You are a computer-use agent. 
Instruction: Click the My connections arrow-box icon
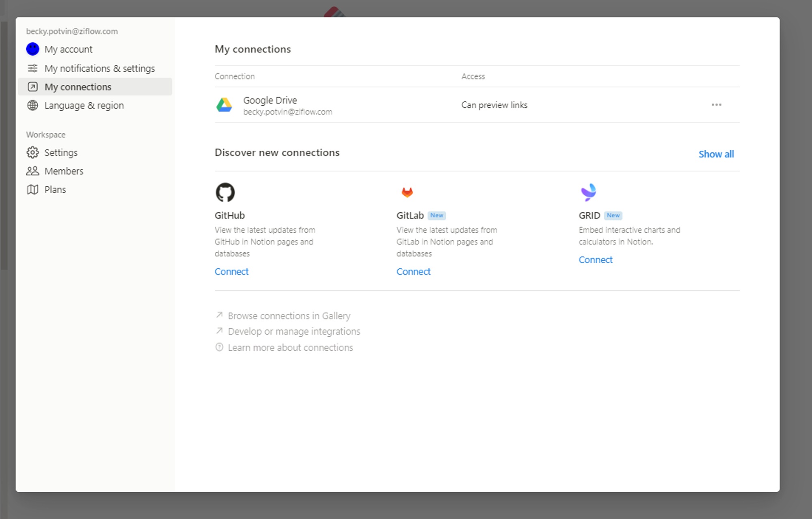(x=32, y=87)
